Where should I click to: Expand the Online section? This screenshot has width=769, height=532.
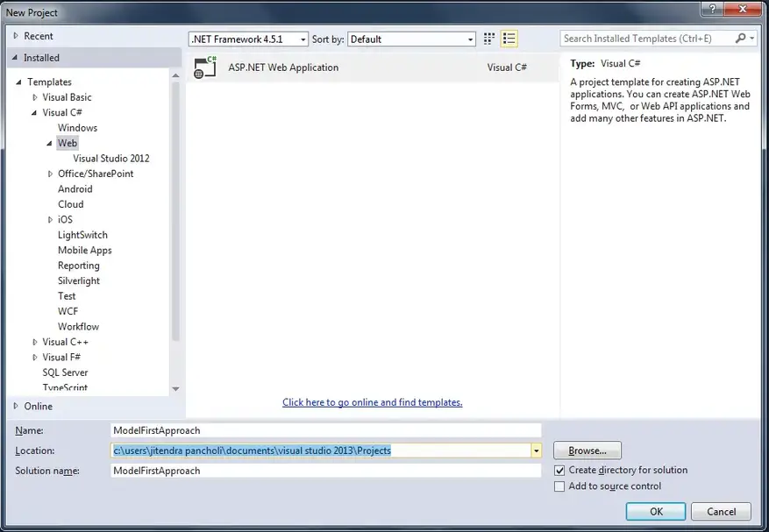pos(16,406)
